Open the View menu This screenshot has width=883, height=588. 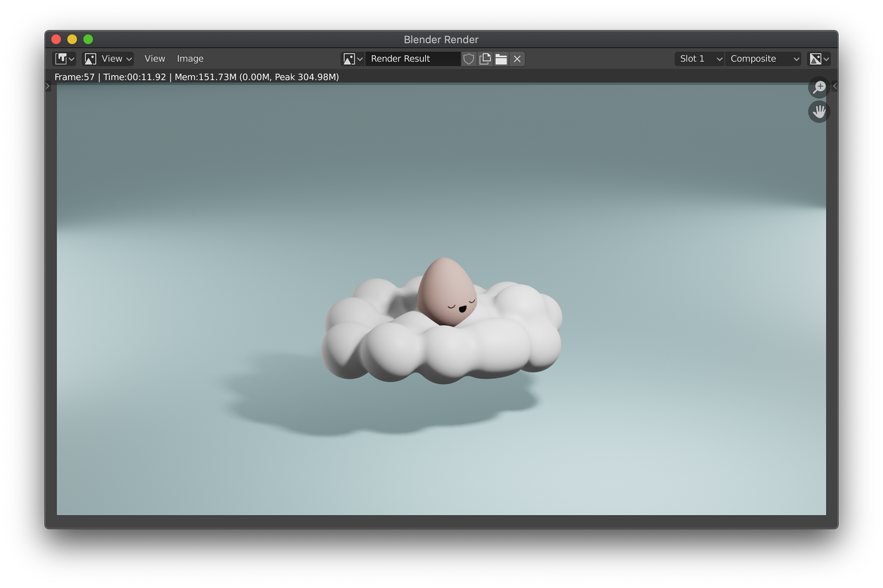coord(155,59)
